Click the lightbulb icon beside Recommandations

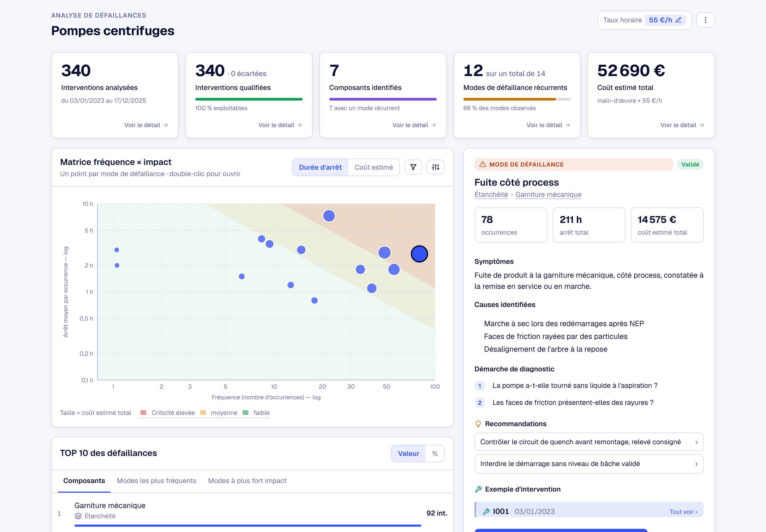[478, 424]
